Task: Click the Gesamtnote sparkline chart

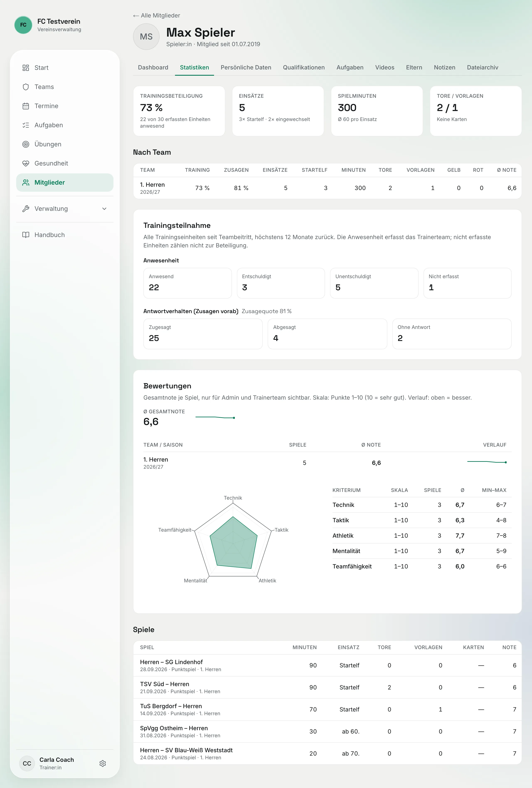Action: click(215, 417)
